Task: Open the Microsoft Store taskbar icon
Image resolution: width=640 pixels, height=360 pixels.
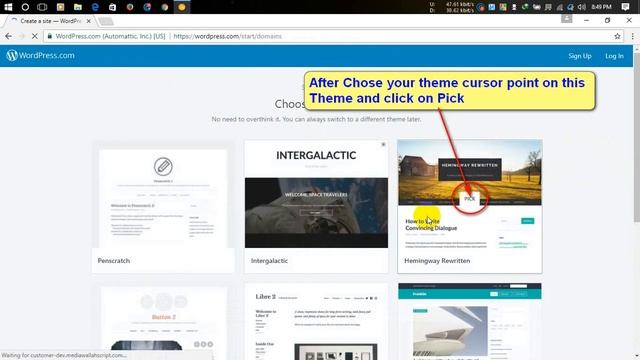Action: 112,7
